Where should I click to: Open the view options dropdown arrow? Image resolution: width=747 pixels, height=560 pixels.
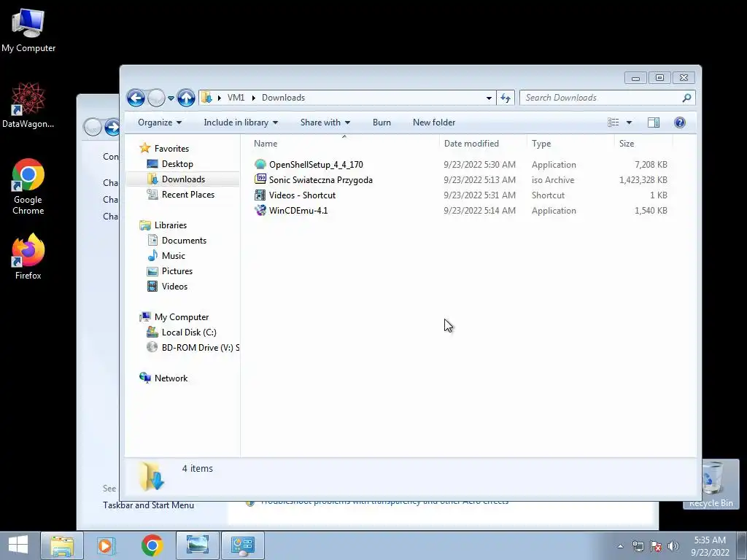(x=629, y=122)
